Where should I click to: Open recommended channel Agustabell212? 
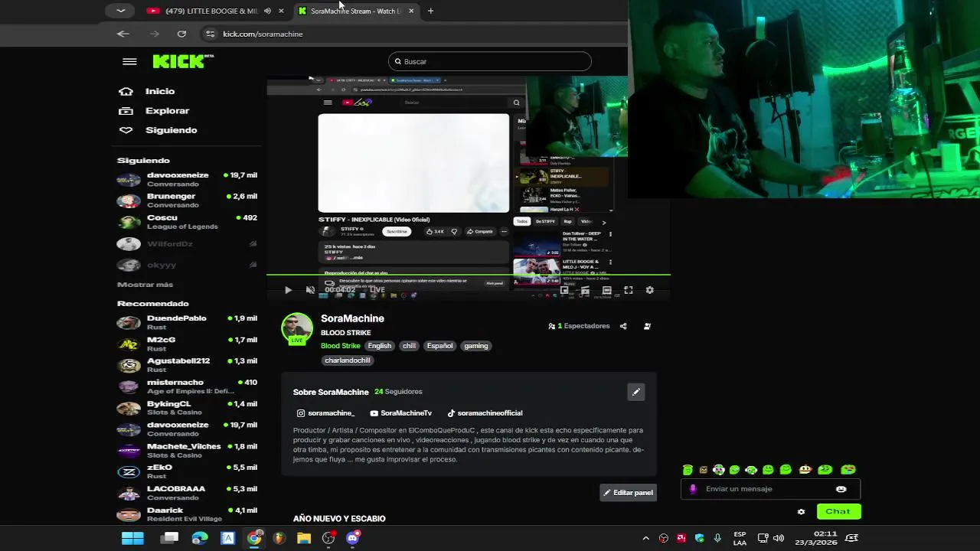click(187, 365)
